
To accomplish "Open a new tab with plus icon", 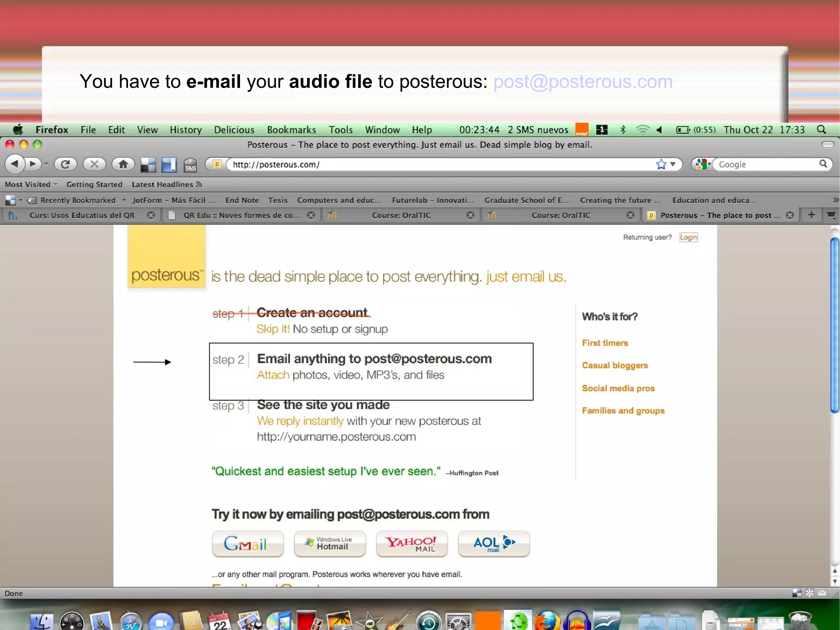I will (x=811, y=215).
